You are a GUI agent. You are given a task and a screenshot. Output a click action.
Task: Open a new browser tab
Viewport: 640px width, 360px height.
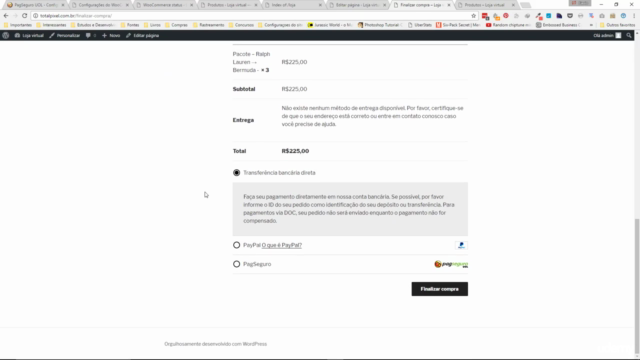coord(526,5)
